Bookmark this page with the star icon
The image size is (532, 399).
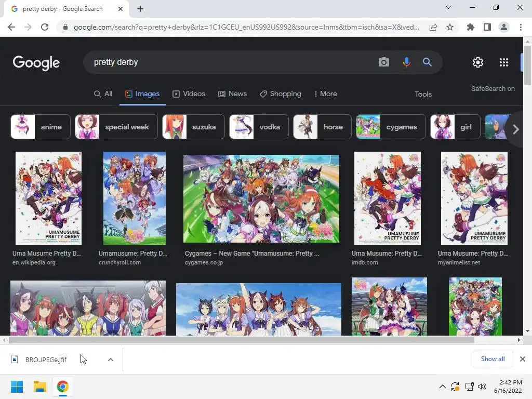click(x=450, y=27)
